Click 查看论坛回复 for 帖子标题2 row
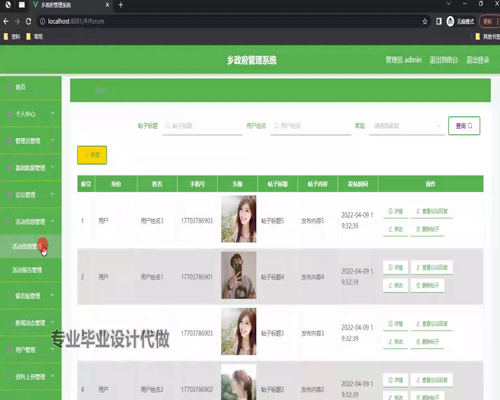Screen dimensions: 500x400 click(x=432, y=380)
